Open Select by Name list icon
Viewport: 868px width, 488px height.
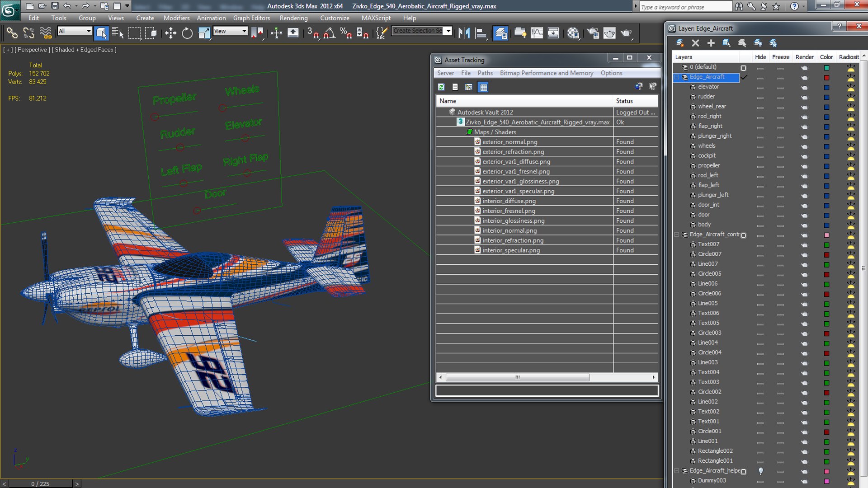[x=118, y=33]
